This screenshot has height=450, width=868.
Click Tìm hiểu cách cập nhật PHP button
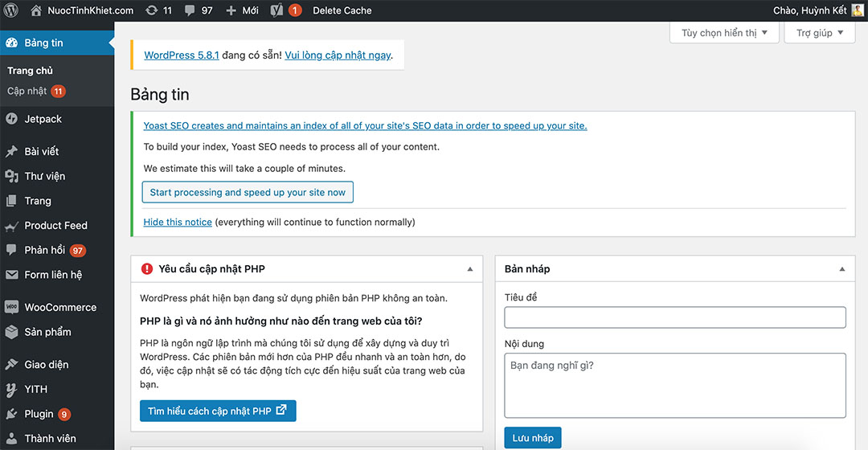tap(218, 411)
